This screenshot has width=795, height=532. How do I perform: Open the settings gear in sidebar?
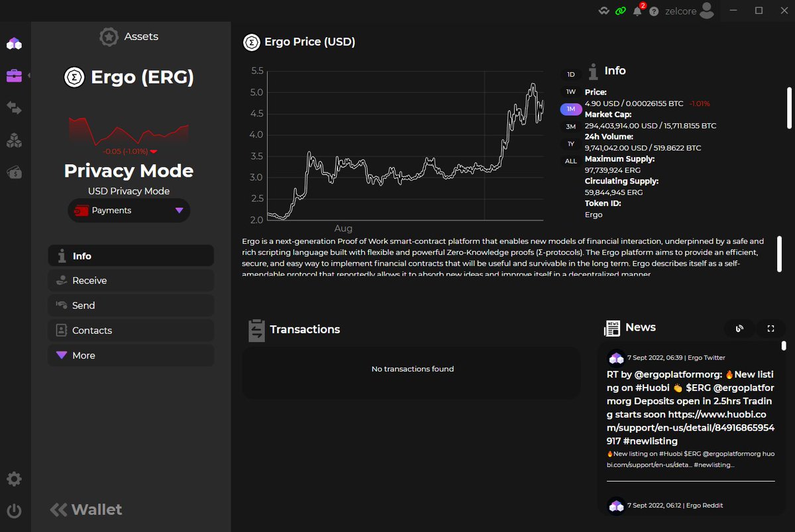14,479
